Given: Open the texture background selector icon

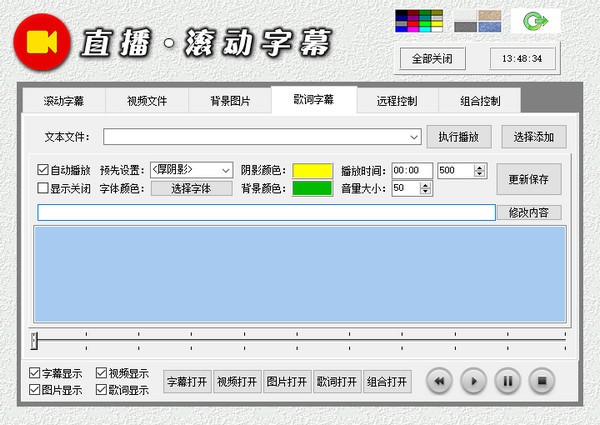Looking at the screenshot, I should tap(477, 20).
